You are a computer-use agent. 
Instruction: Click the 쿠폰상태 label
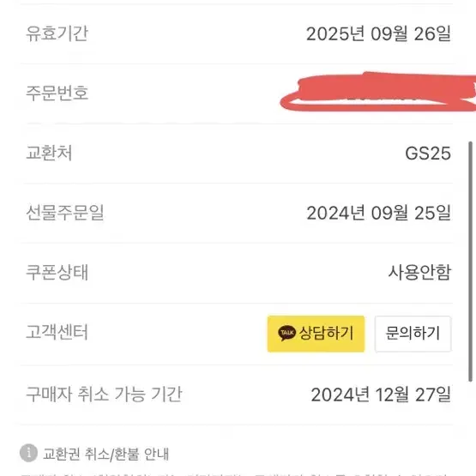click(57, 272)
